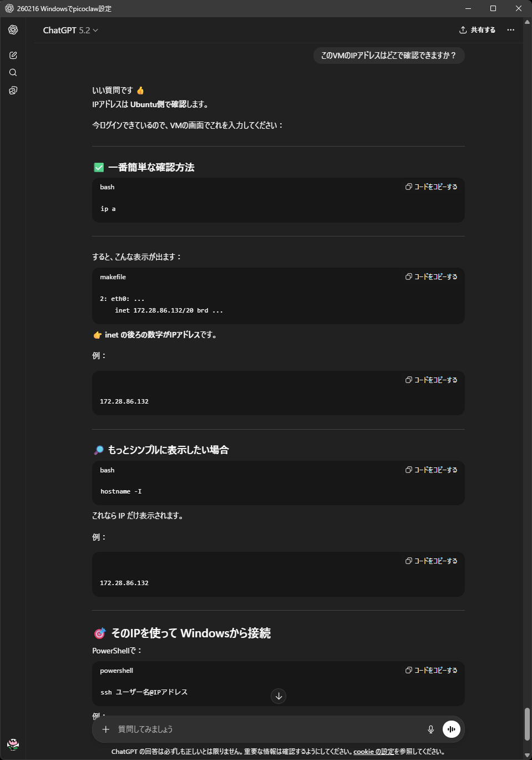Open the ChatGPT logo sidebar button

click(13, 30)
